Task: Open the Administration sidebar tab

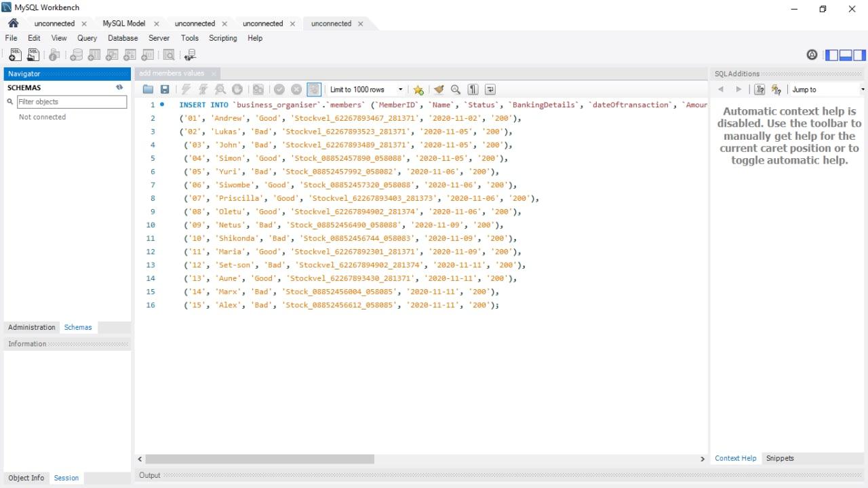Action: (31, 327)
